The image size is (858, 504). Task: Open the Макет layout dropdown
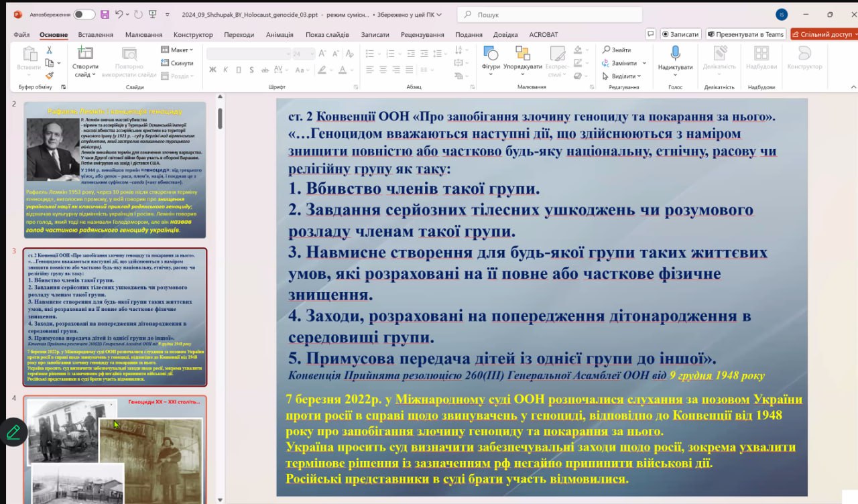click(x=177, y=50)
